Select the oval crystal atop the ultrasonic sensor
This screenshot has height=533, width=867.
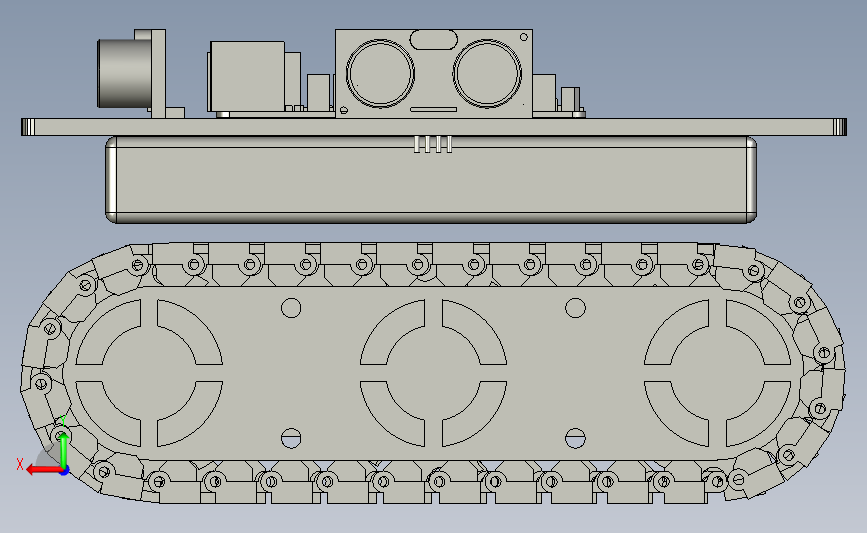point(434,40)
